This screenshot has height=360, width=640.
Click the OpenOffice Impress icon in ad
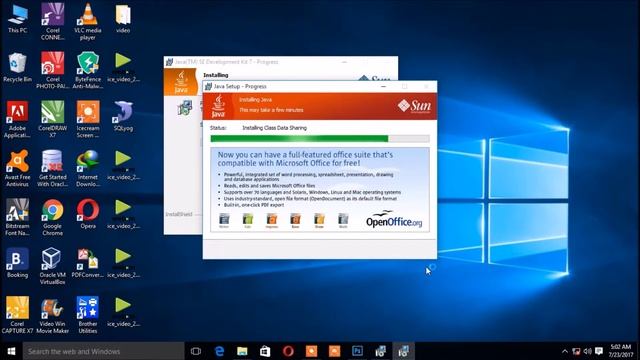pos(272,220)
